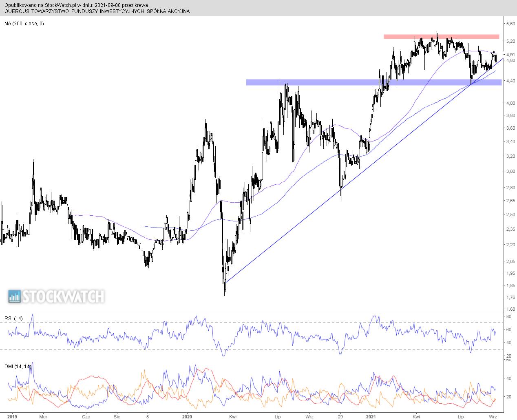Screen dimensions: 517x420
Task: Click the Wrz label under 2020 data
Action: 309,417
